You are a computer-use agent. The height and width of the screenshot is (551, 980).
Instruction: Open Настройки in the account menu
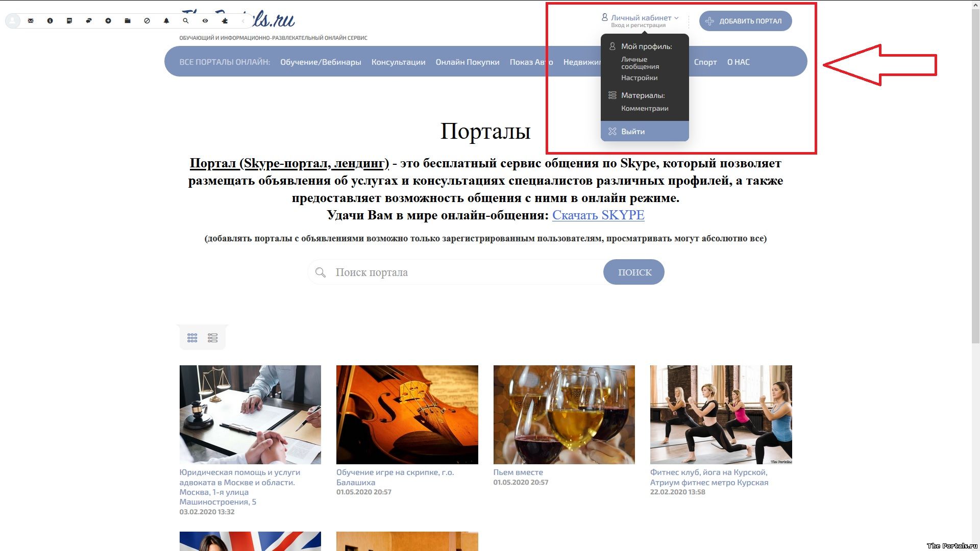pos(639,78)
